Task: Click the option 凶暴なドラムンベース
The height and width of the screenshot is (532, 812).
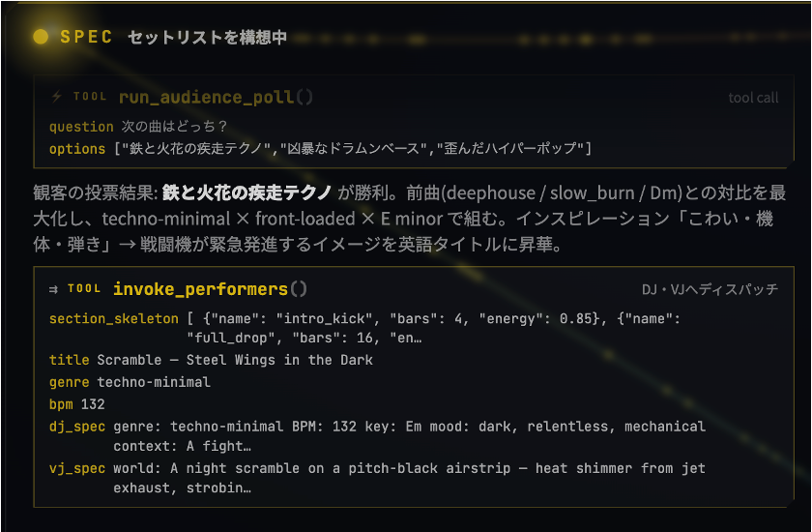Action: coord(354,149)
